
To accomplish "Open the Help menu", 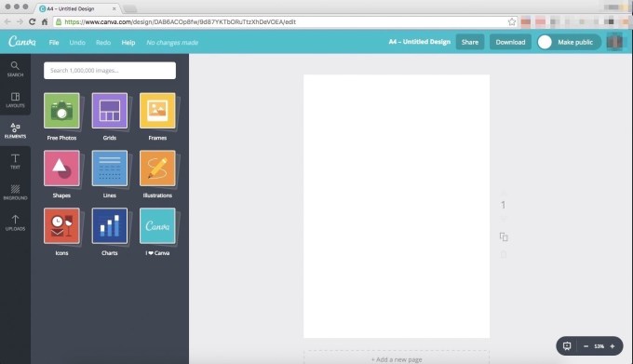I will (x=128, y=43).
